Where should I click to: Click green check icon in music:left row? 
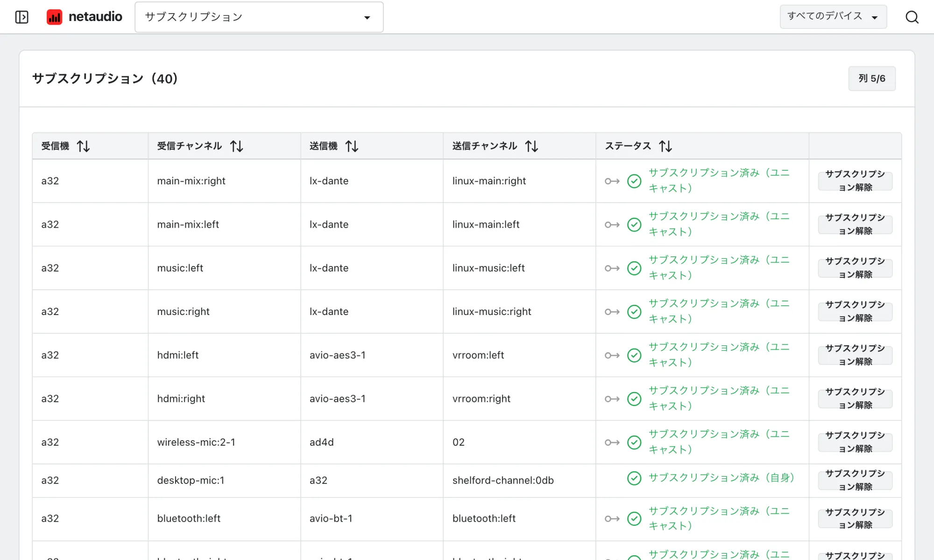[634, 268]
